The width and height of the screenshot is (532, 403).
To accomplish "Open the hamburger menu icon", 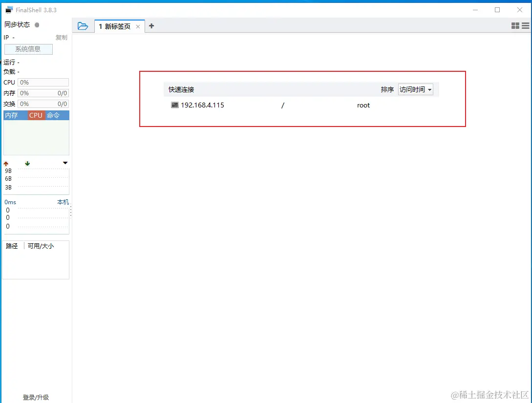I will point(526,26).
